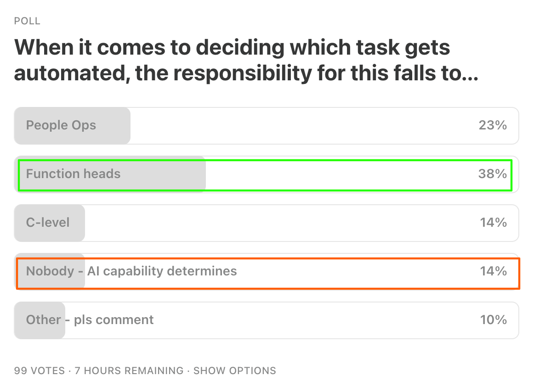Pick 'Nobody - AI capability determines' answer
Screen dimensions: 534x392
pyautogui.click(x=267, y=272)
